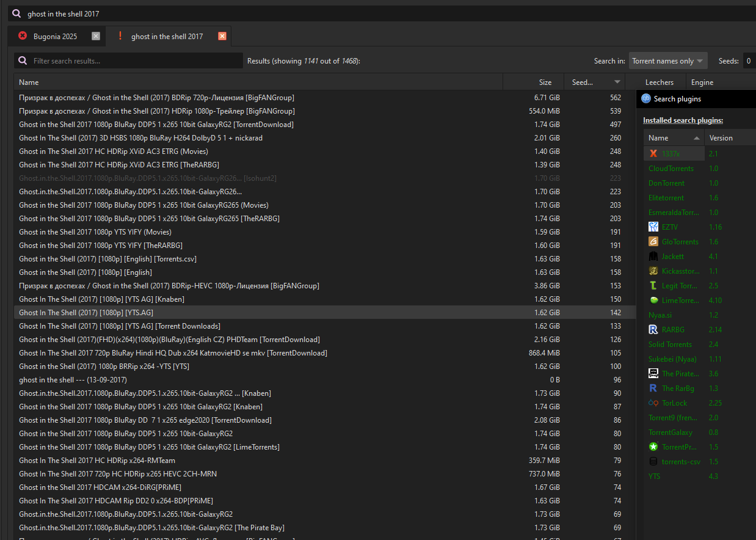Screen dimensions: 756x540
Task: Select the Nyaa.si plugin row
Action: 700,315
